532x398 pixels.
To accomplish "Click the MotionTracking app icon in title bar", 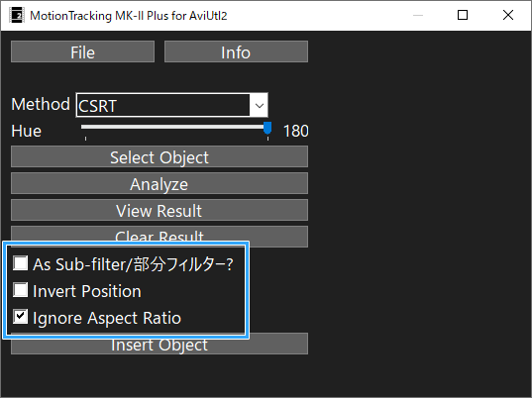I will [17, 15].
